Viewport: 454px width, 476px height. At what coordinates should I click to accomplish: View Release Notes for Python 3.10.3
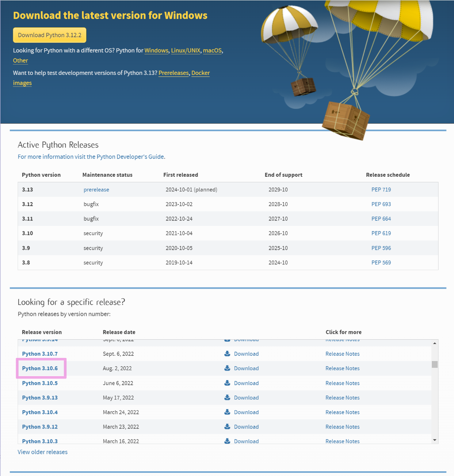point(343,441)
